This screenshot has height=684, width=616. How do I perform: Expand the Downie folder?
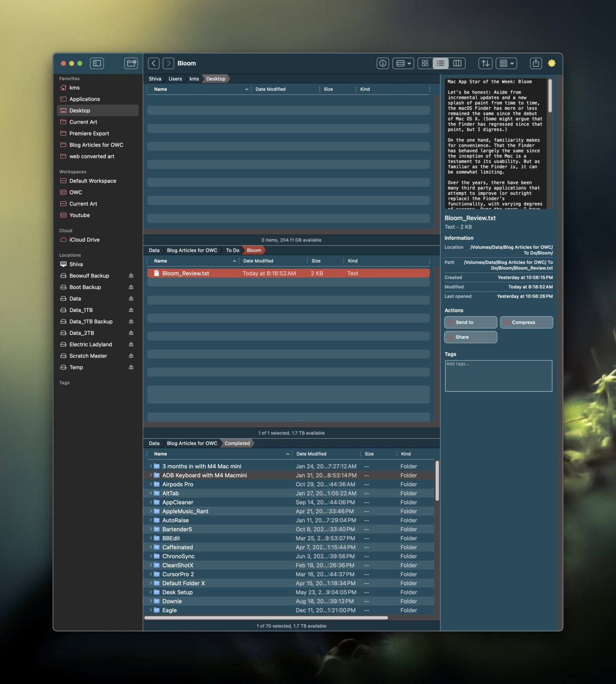click(x=151, y=601)
